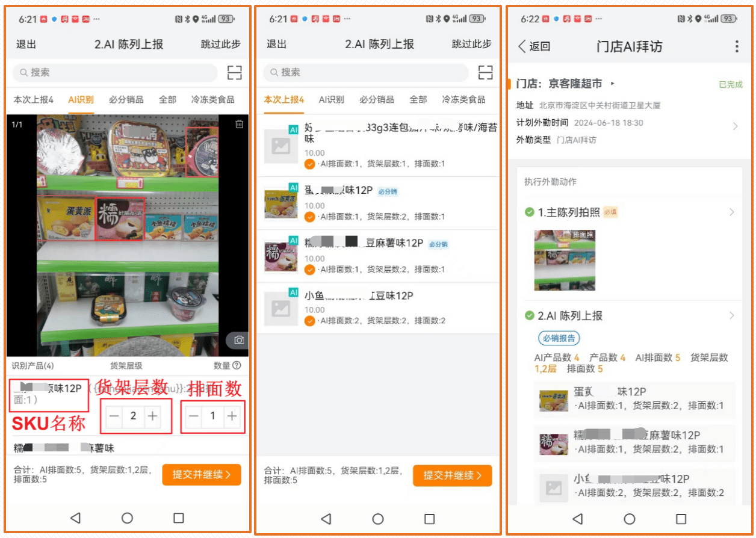Toggle orange check on 小鱼 豆味12P row
Screen dimensions: 756x538
[310, 321]
